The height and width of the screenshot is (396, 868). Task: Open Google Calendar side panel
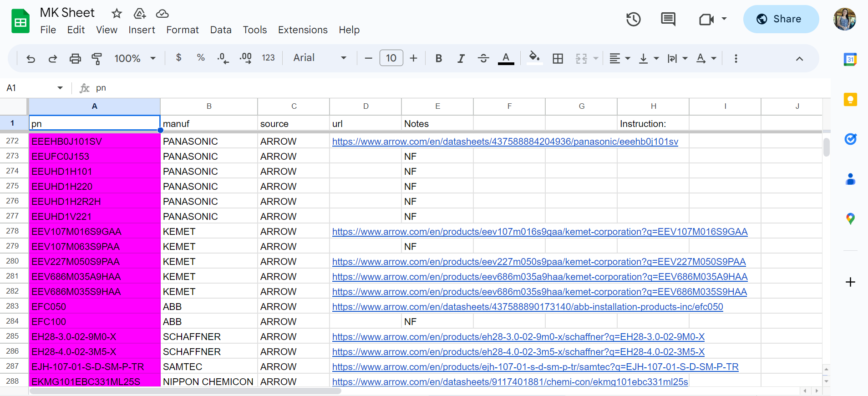850,60
